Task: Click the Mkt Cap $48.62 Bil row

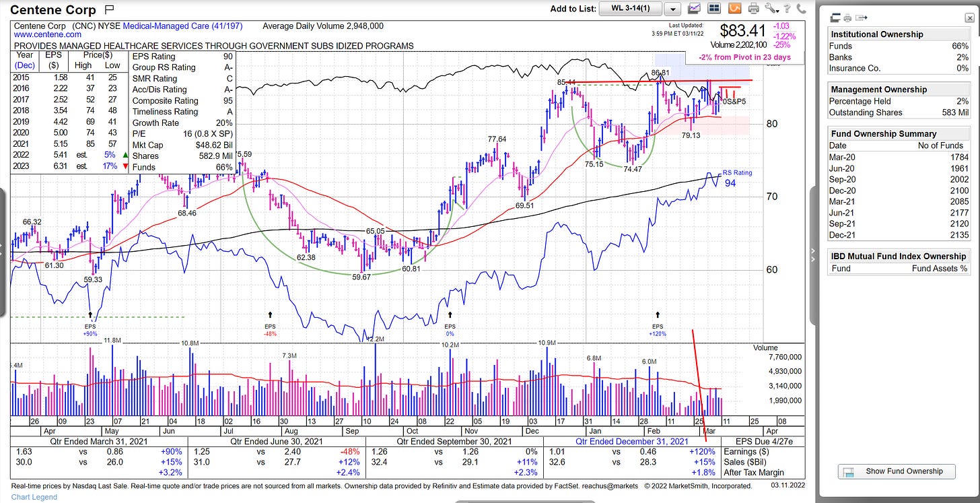Action: pos(182,145)
